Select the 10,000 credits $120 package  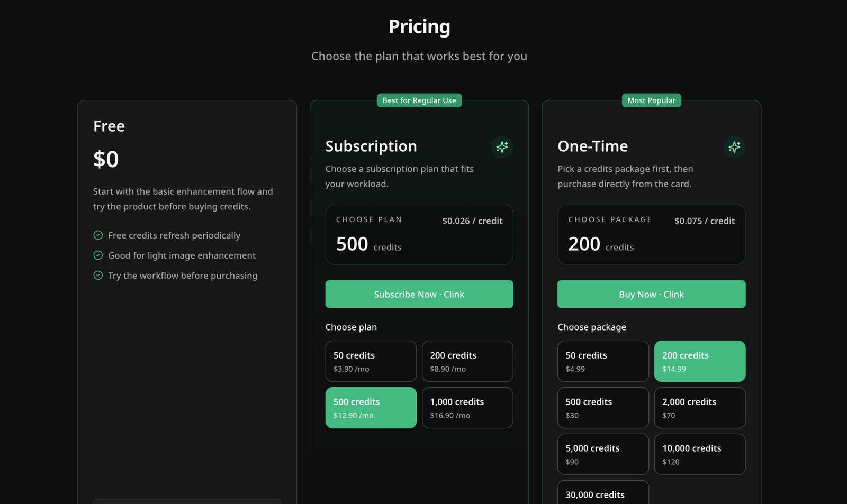700,454
